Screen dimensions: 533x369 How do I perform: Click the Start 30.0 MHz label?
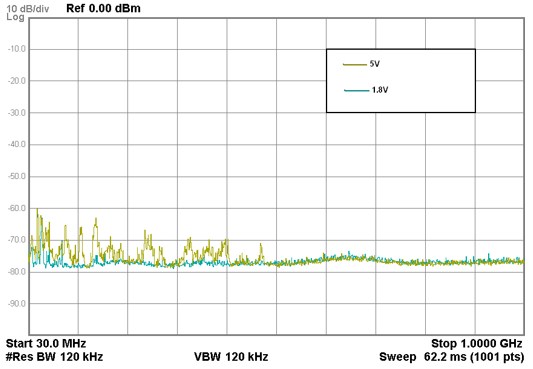click(46, 344)
